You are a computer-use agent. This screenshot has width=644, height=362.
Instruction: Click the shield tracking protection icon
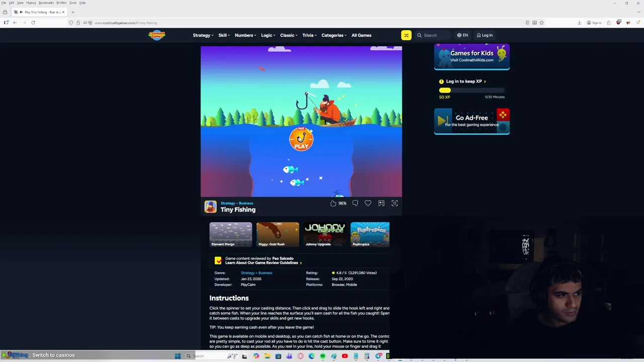[71, 23]
